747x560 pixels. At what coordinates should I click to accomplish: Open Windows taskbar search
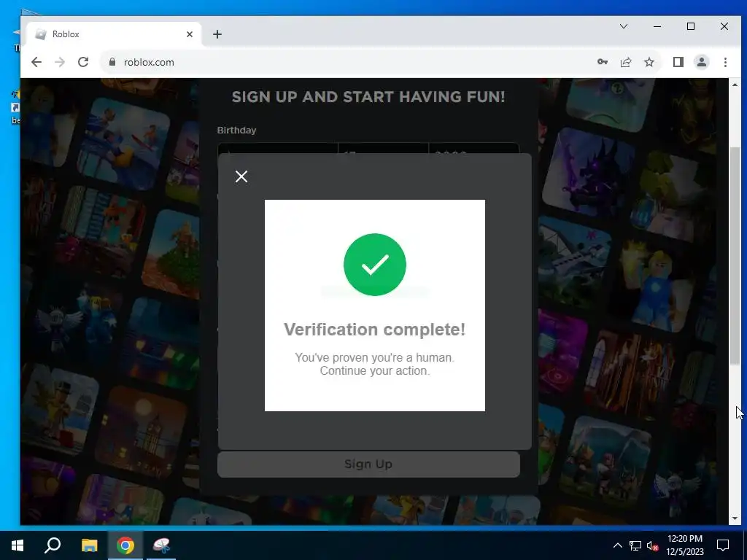click(53, 545)
